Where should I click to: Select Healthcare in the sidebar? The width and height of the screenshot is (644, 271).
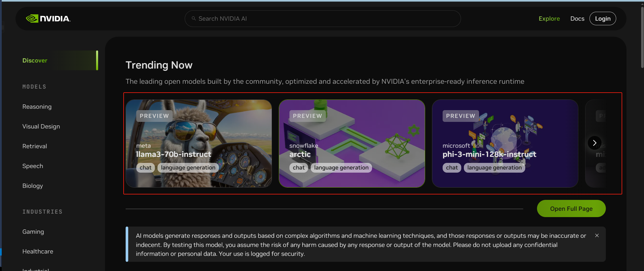coord(38,251)
